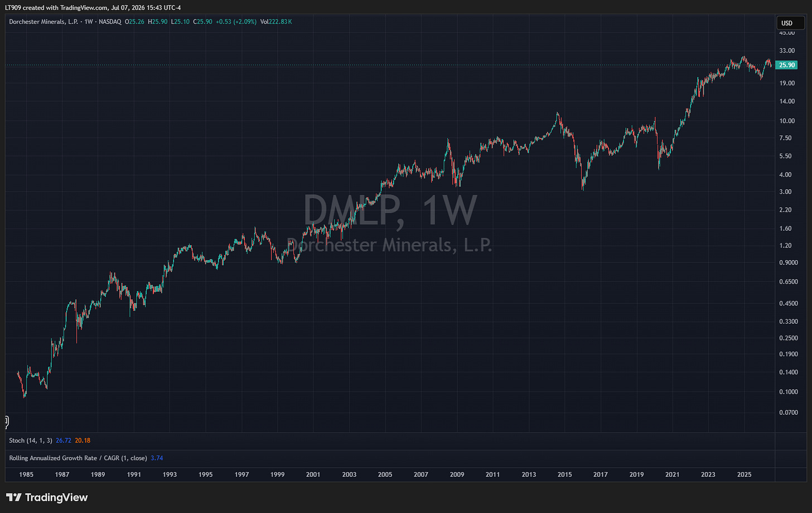Click the high value H25.90 in the legend
The height and width of the screenshot is (513, 812).
[x=159, y=22]
